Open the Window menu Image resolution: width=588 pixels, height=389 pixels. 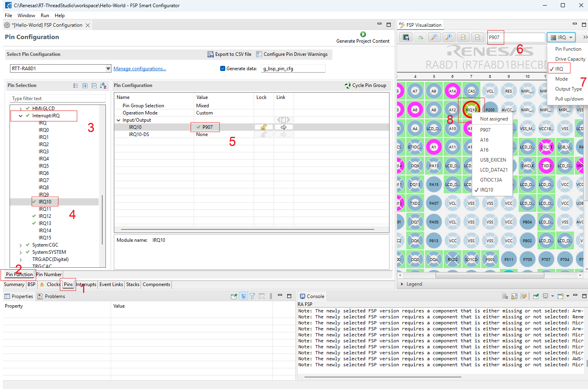click(26, 16)
